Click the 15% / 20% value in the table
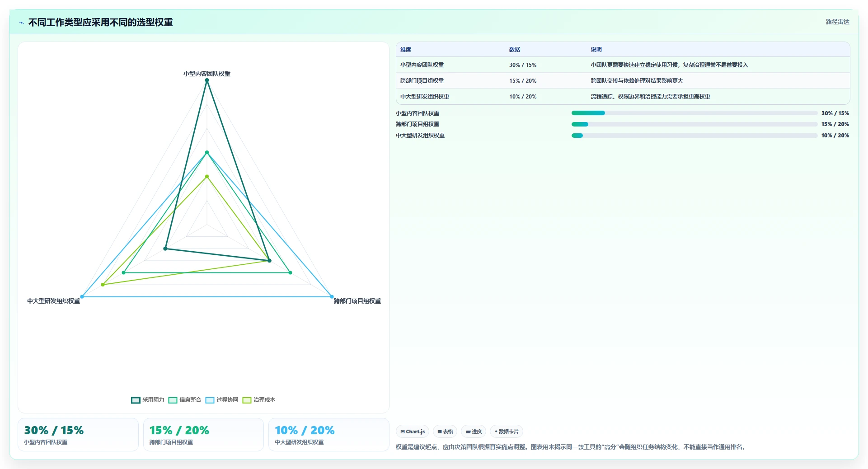The image size is (868, 469). (523, 81)
